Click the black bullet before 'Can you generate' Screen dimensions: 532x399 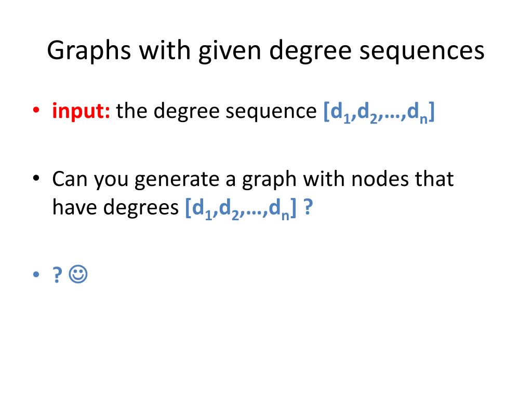coord(36,178)
